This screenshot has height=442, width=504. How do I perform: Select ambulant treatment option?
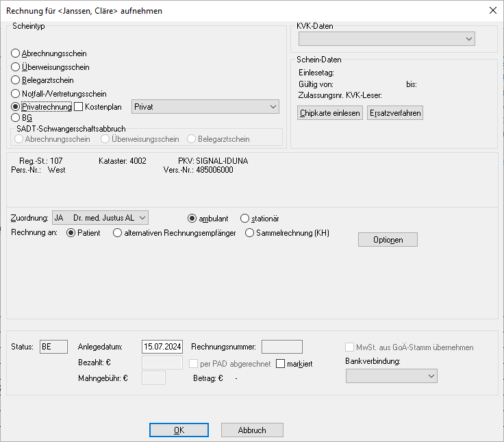(x=192, y=218)
